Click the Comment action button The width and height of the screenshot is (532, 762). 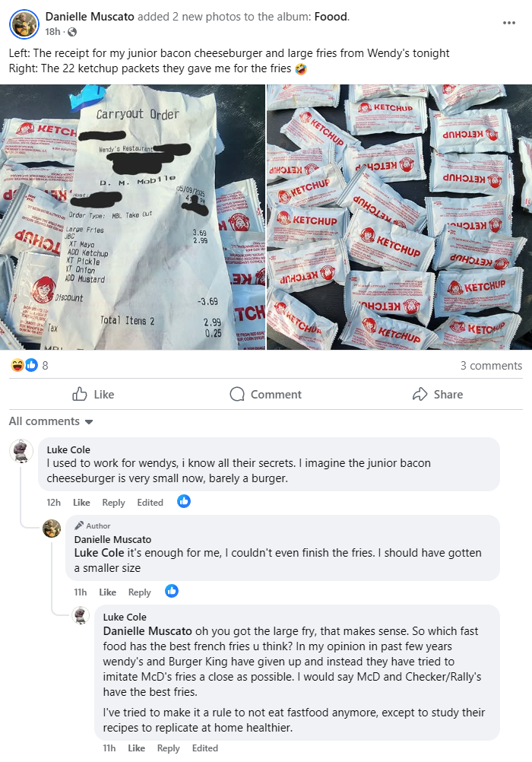coord(266,394)
